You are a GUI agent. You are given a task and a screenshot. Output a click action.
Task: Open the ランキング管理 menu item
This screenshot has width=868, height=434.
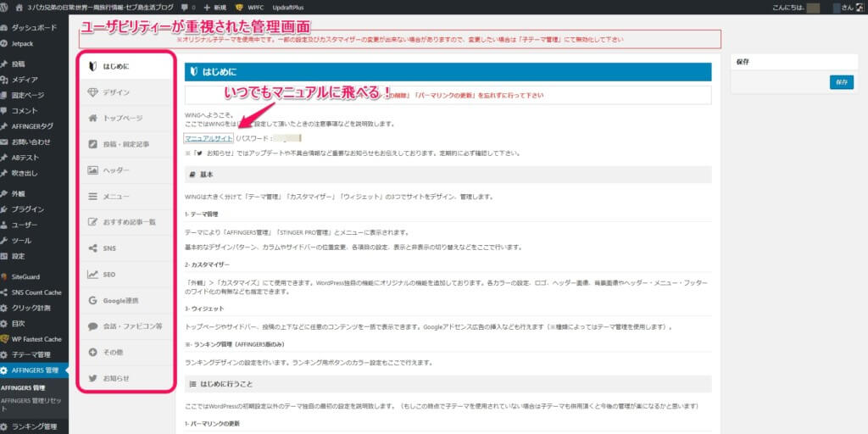pyautogui.click(x=34, y=426)
